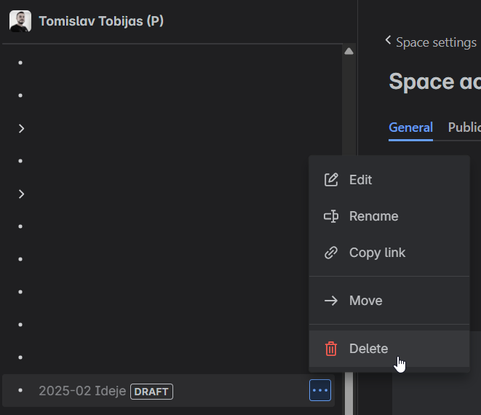Open the Space settings back link

point(436,43)
